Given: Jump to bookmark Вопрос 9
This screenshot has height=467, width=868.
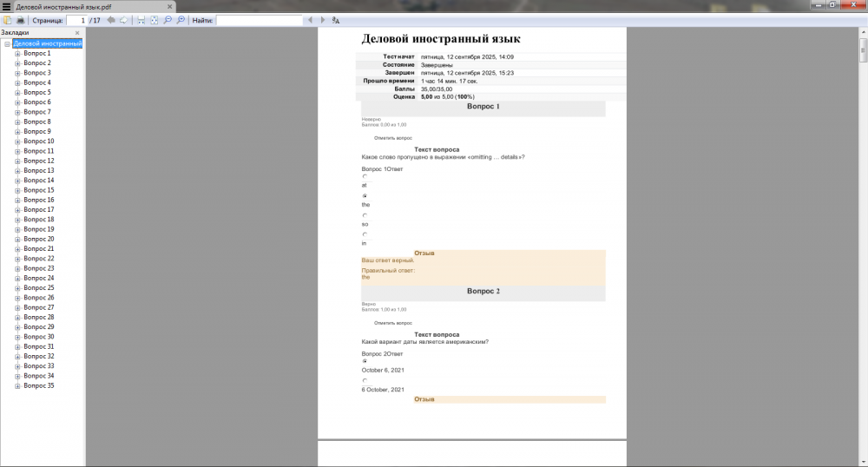Looking at the screenshot, I should pos(37,132).
